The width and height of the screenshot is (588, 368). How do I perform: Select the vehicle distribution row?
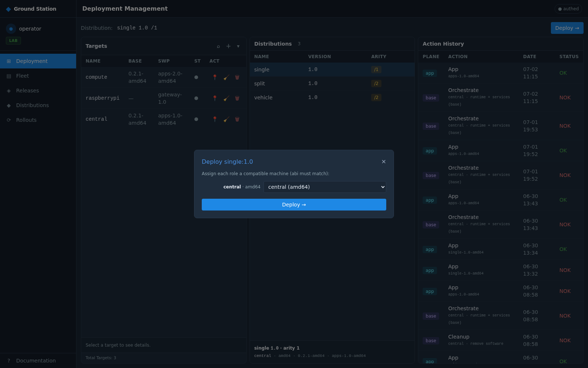pos(332,98)
